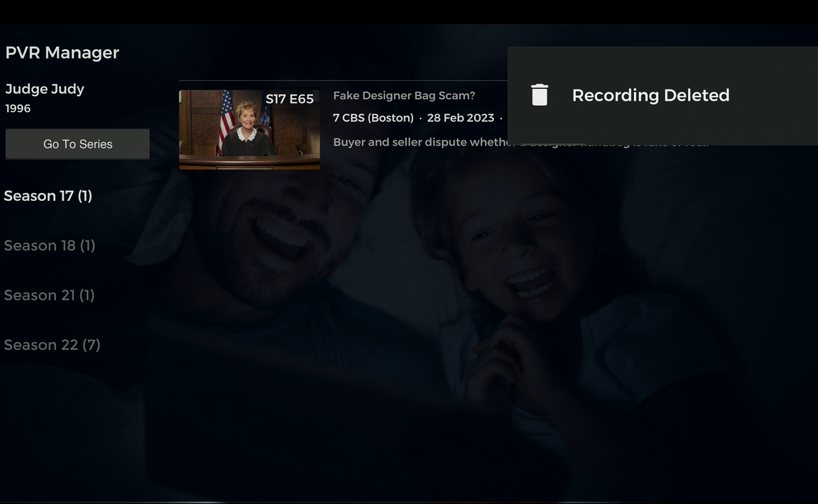Open the Fake Designer Bag Scam episode

pos(403,95)
